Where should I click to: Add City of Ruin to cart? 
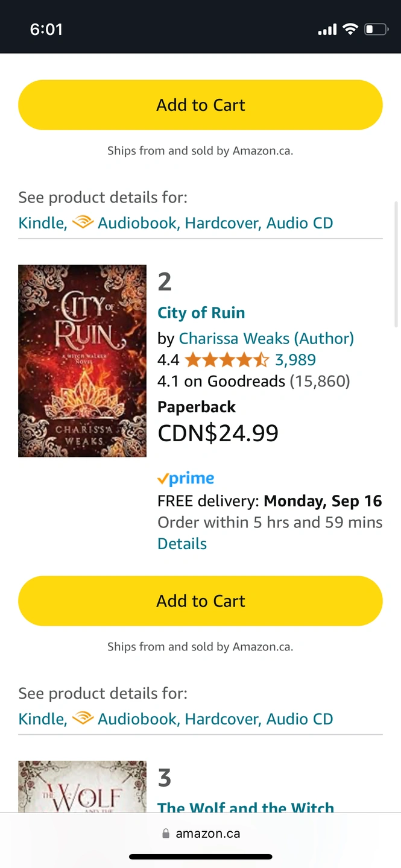pyautogui.click(x=200, y=601)
